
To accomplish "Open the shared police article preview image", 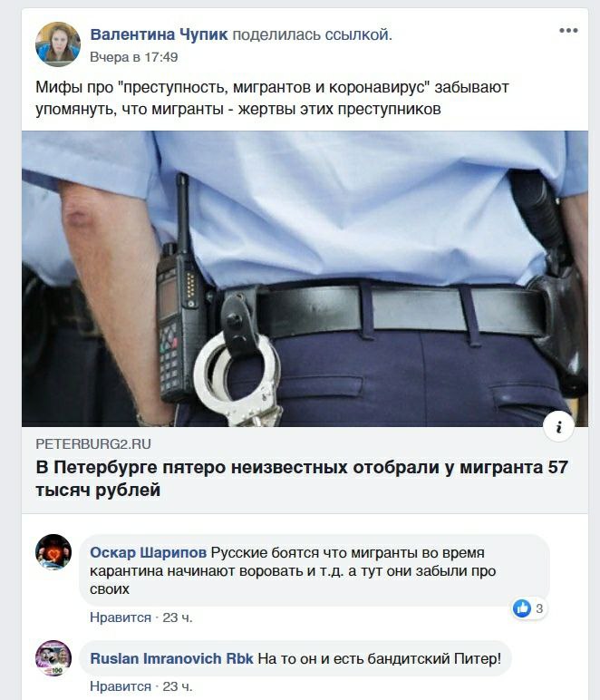I will tap(305, 278).
